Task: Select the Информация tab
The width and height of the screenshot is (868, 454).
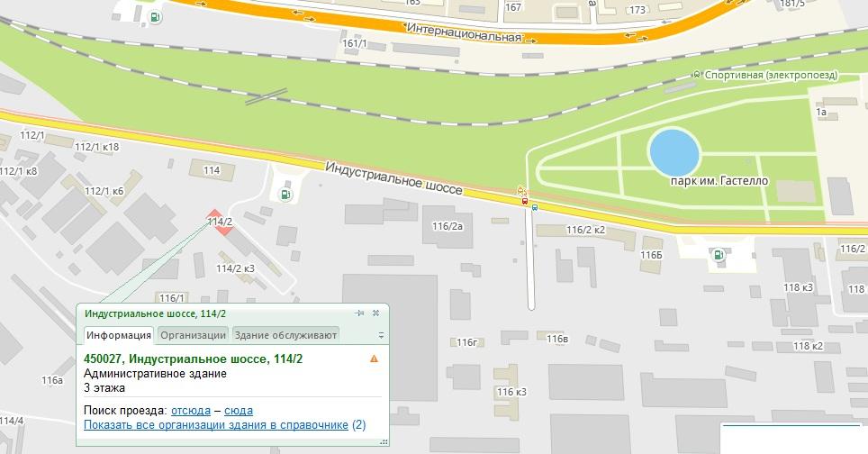Action: point(119,335)
